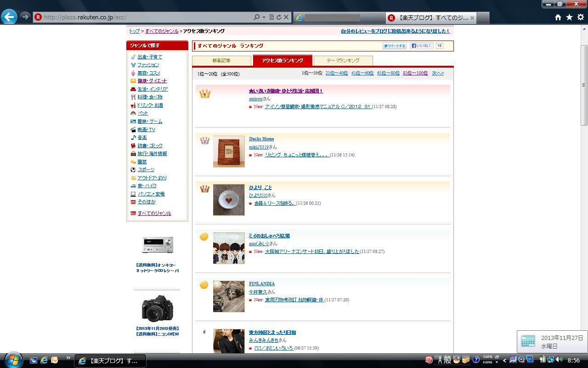This screenshot has width=588, height=368.
Task: Open the 21位〜40位 ranking page link
Action: 336,73
